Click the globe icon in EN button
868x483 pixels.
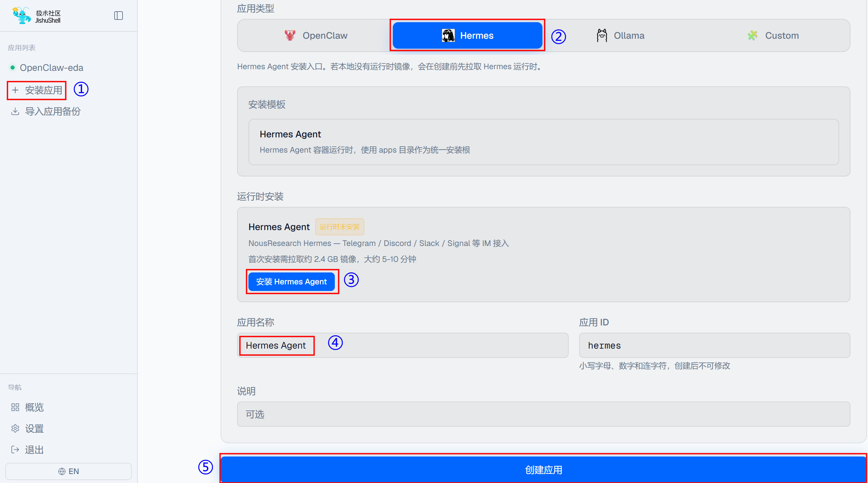click(x=62, y=471)
